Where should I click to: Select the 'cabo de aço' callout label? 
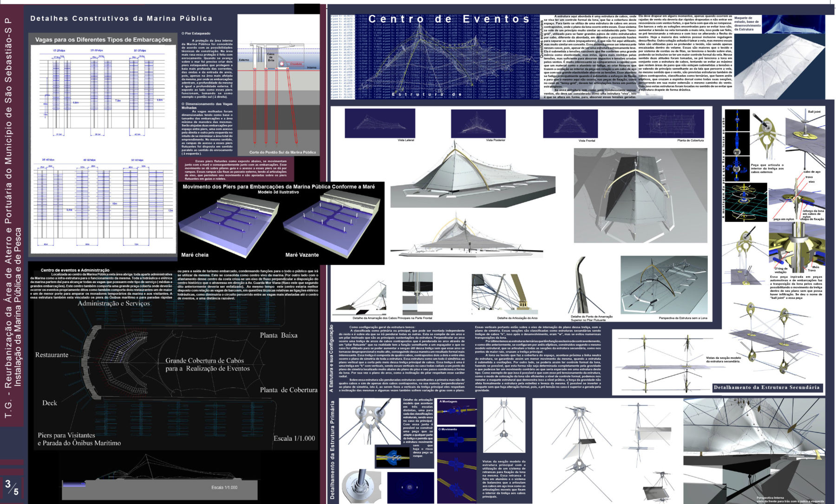[812, 172]
